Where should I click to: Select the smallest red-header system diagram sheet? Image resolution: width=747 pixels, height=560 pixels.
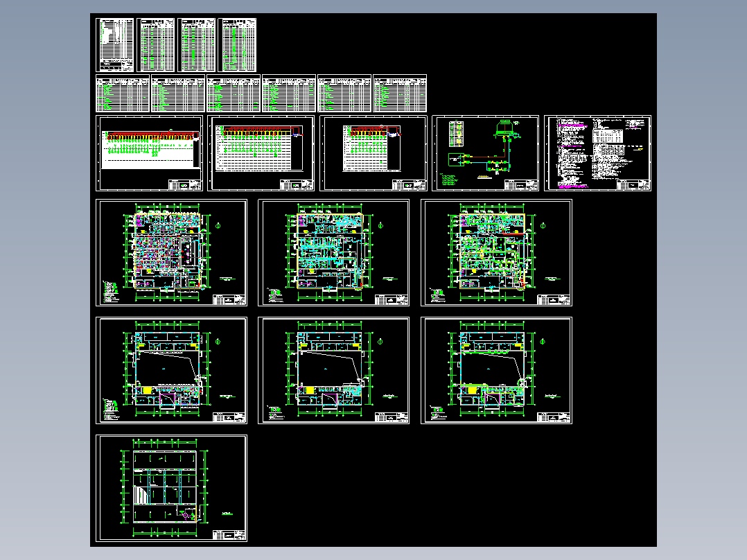(x=373, y=153)
